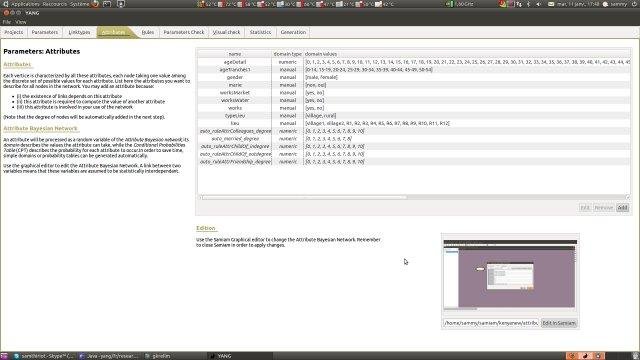Image resolution: width=640 pixels, height=360 pixels.
Task: Click the date and time in top panel
Action: pos(578,4)
